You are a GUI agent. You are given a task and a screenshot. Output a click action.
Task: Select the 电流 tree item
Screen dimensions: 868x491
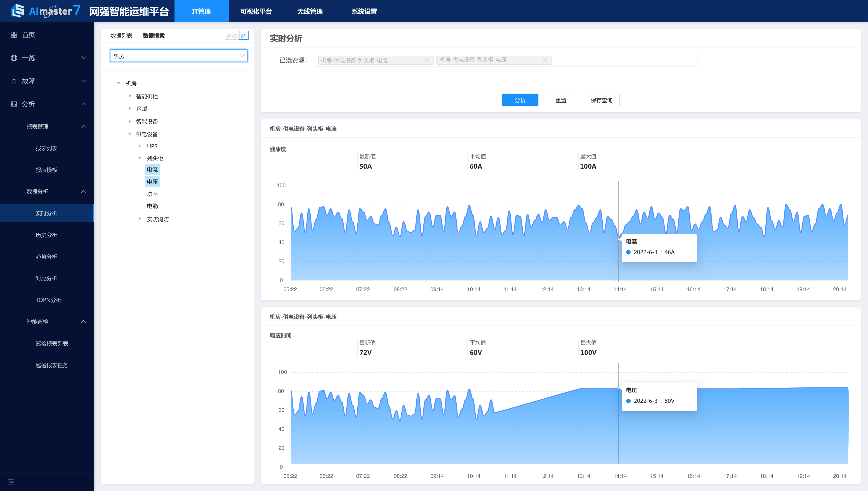(152, 169)
